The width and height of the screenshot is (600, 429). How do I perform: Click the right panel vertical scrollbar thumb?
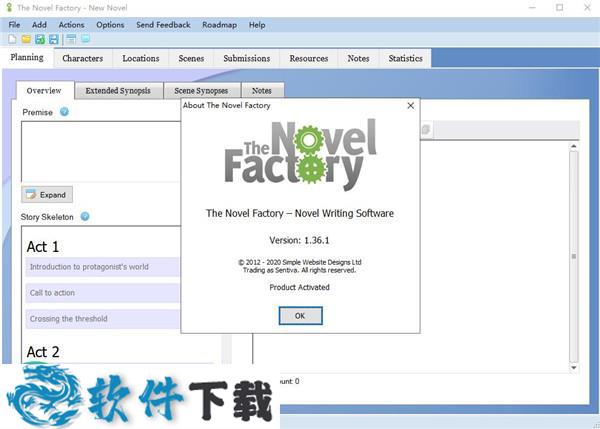click(x=573, y=256)
